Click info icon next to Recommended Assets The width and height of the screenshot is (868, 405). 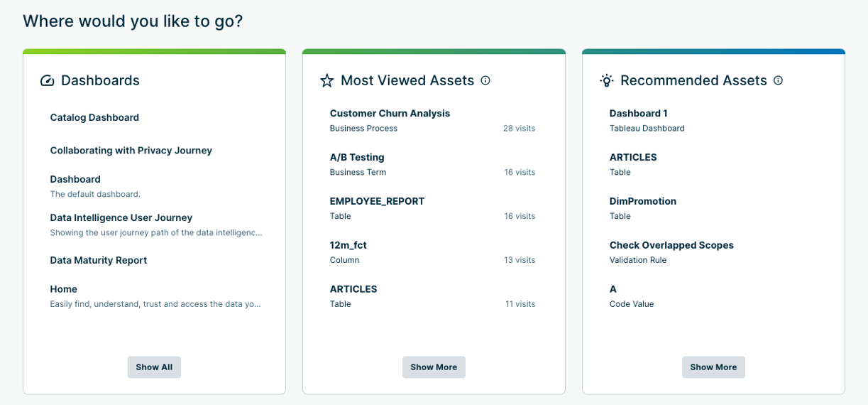click(778, 81)
